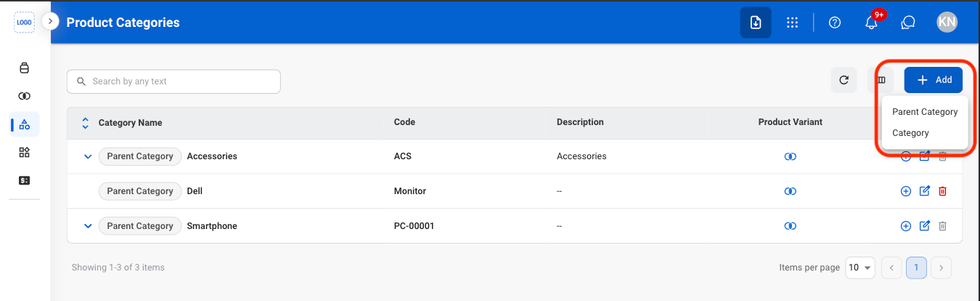Click the Add button
980x301 pixels.
pyautogui.click(x=934, y=80)
